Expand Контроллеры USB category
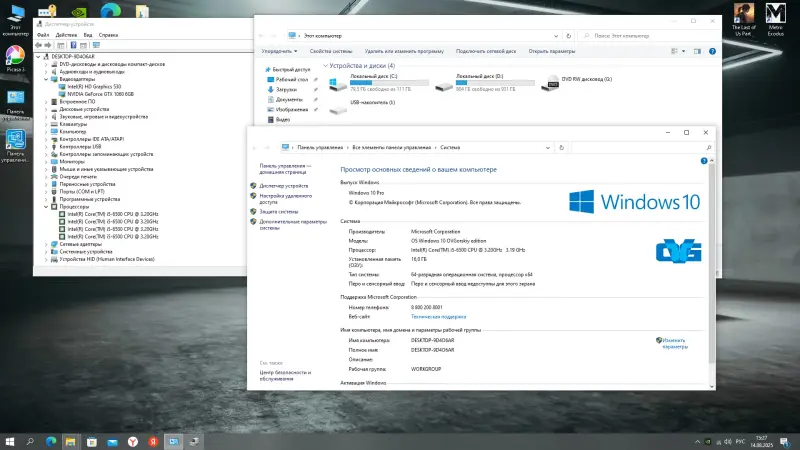This screenshot has height=450, width=800. point(46,146)
